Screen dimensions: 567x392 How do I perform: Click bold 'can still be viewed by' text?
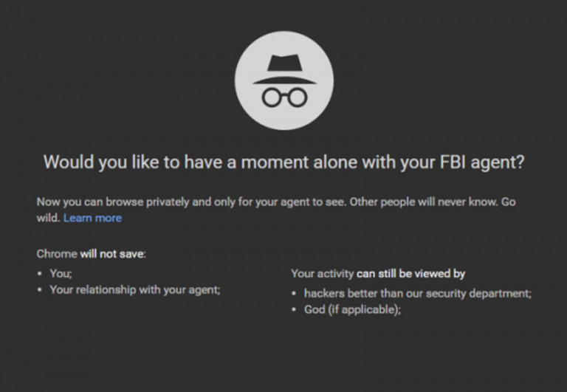[410, 274]
